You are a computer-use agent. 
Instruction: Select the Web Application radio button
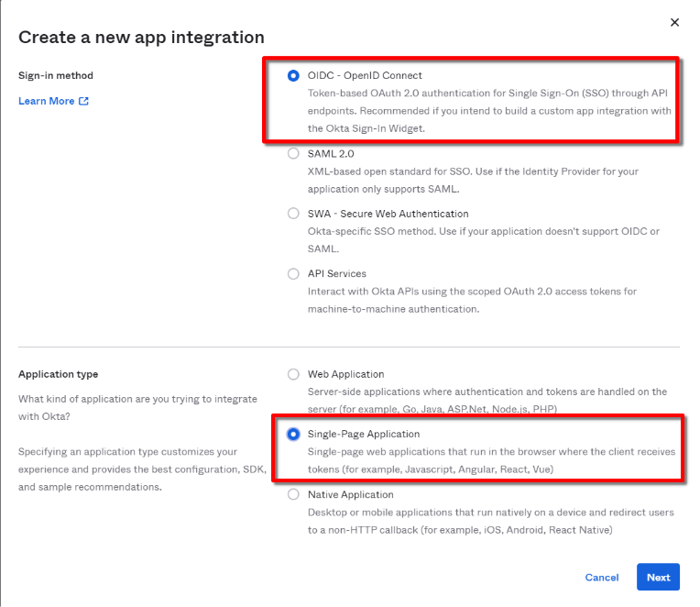click(x=293, y=374)
